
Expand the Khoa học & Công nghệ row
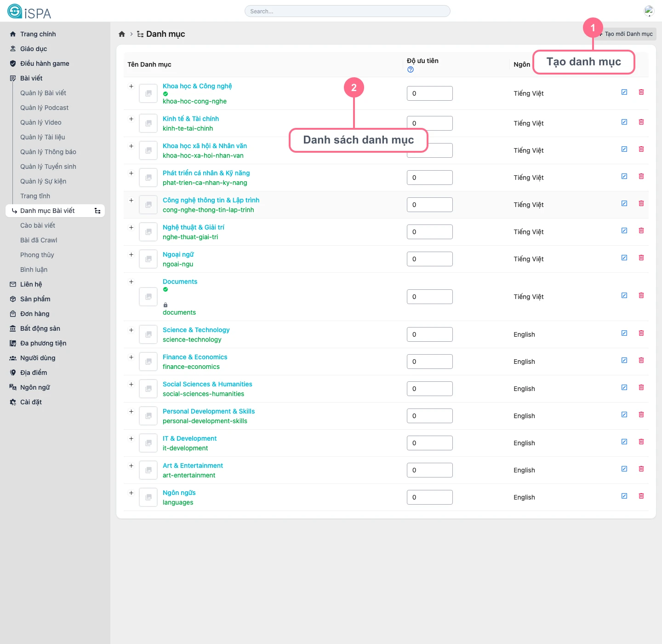(131, 86)
